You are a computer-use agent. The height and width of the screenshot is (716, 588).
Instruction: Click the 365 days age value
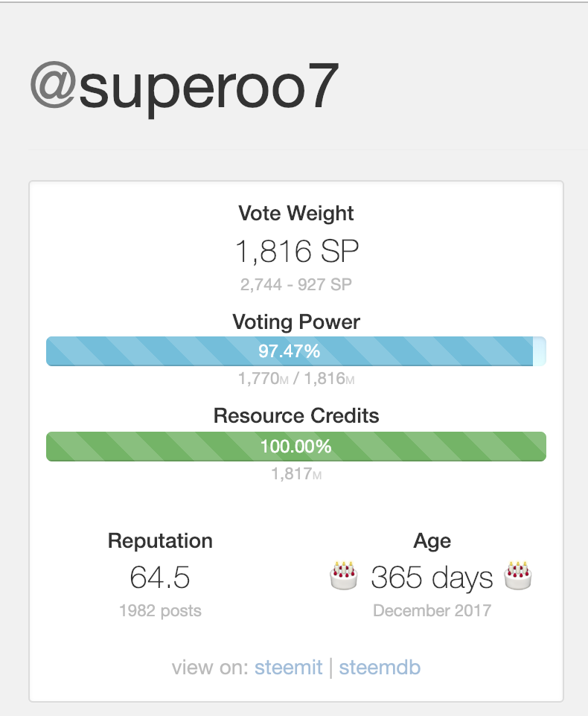point(432,577)
